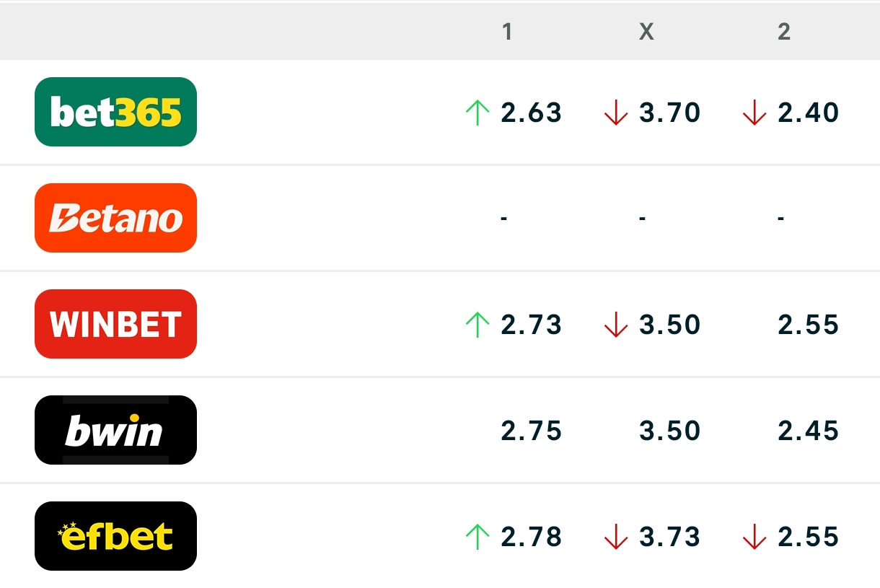Image resolution: width=880 pixels, height=588 pixels.
Task: Pick bet365 home win odds 2.63
Action: pyautogui.click(x=531, y=113)
